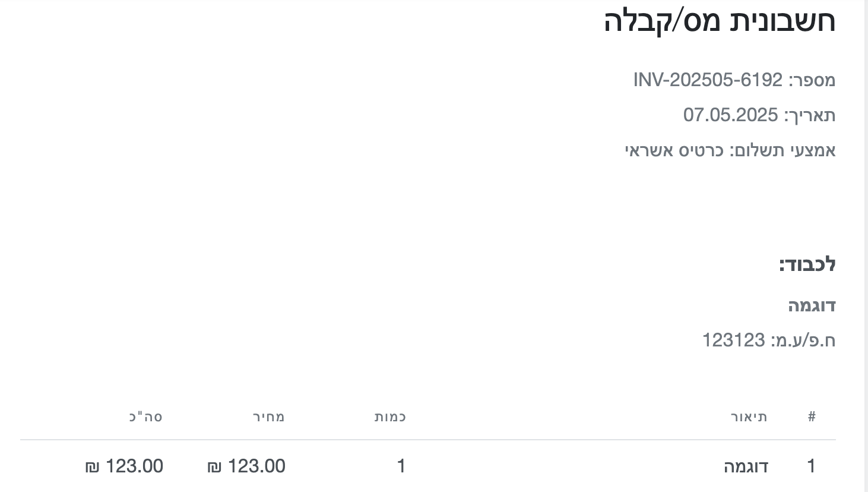Click the 123.00 amount under מחיר
868x492 pixels.
[x=256, y=466]
